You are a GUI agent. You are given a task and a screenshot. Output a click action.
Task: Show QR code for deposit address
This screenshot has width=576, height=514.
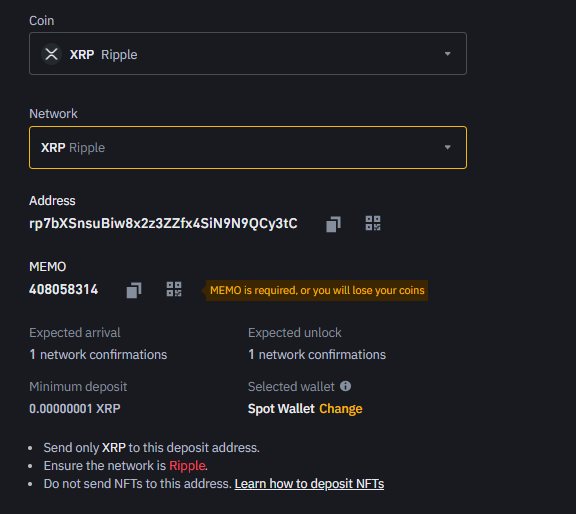[373, 223]
